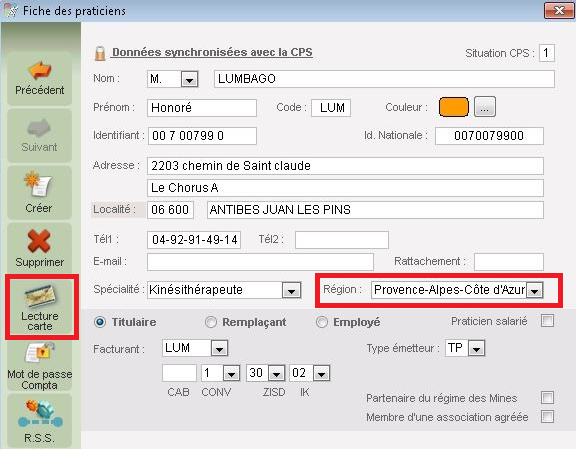Screen dimensions: 576x449
Task: Open the Région dropdown list
Action: click(x=535, y=291)
